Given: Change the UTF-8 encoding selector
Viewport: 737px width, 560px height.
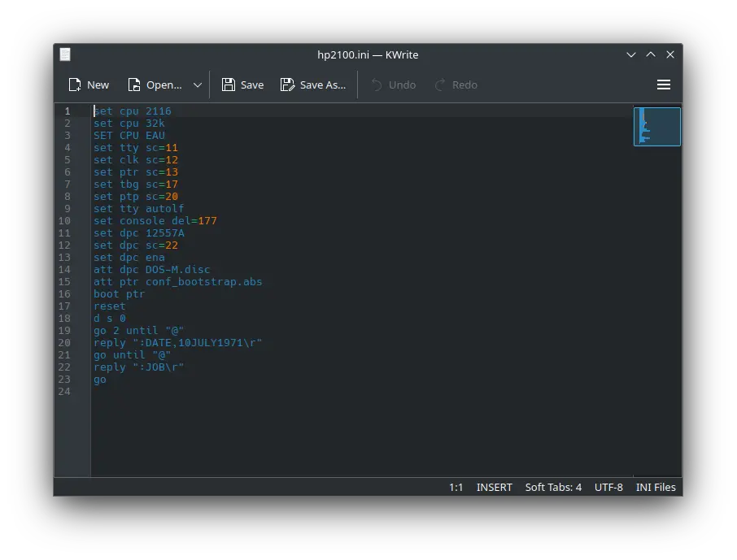Looking at the screenshot, I should (x=608, y=487).
